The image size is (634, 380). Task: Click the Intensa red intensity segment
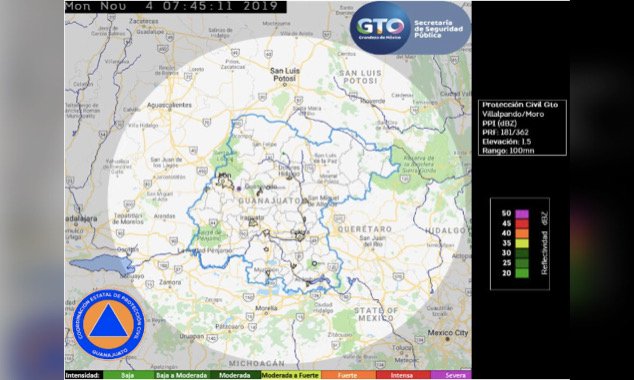click(x=402, y=376)
